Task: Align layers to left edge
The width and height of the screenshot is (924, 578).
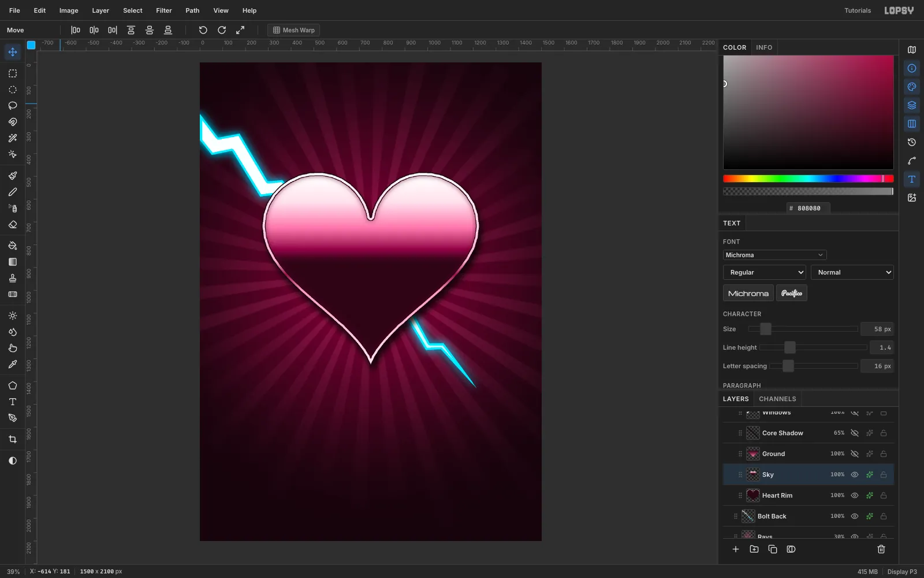Action: (76, 30)
